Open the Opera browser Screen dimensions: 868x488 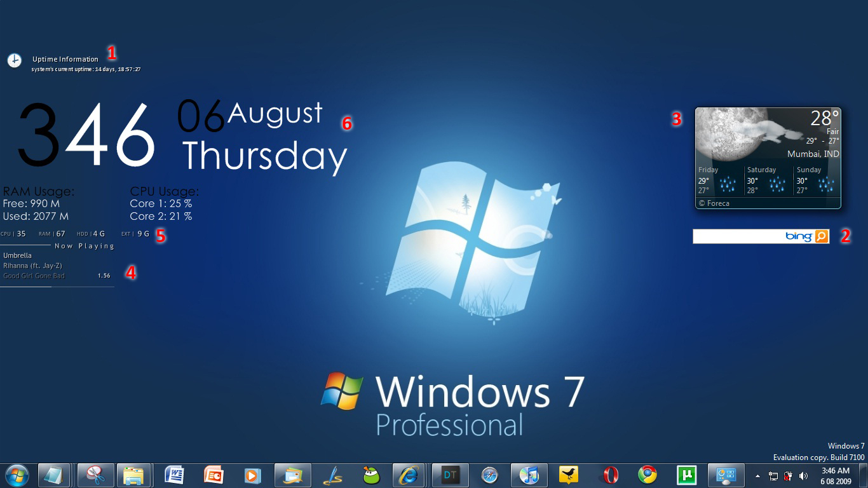tap(611, 475)
